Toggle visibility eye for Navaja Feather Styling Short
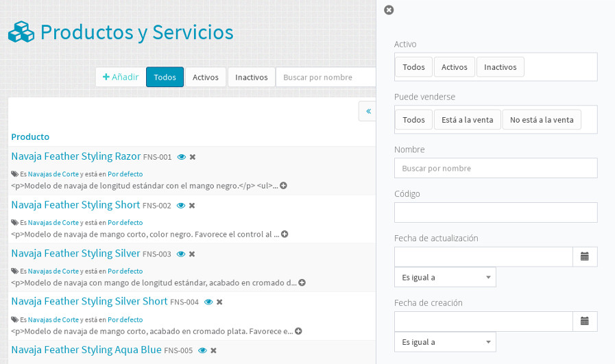This screenshot has width=615, height=364. [181, 206]
